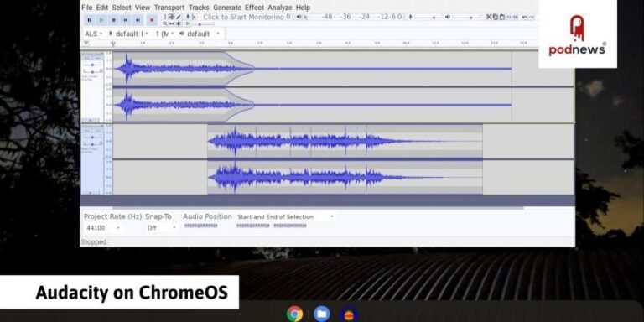Click the Cut scissors icon
Image resolution: width=644 pixels, height=322 pixels.
click(489, 17)
